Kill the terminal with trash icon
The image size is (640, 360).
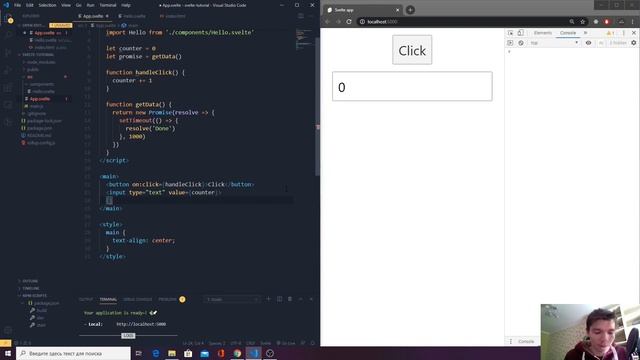pos(290,299)
